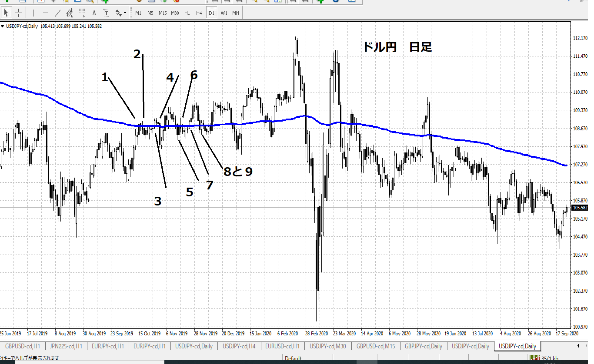Viewport: 594px width, 364px height.
Task: Click the 105.582 current price label
Action: (x=581, y=208)
